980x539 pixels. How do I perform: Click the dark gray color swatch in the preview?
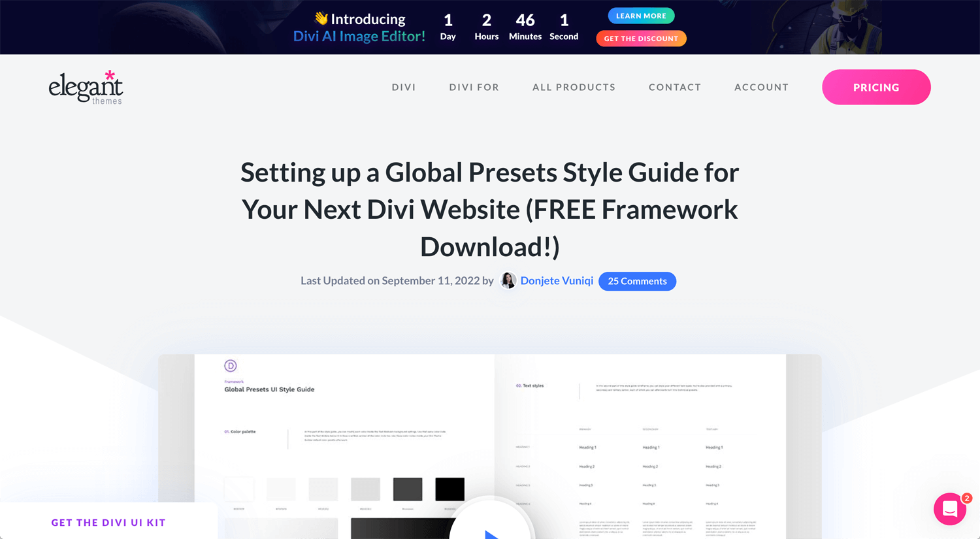coord(408,489)
